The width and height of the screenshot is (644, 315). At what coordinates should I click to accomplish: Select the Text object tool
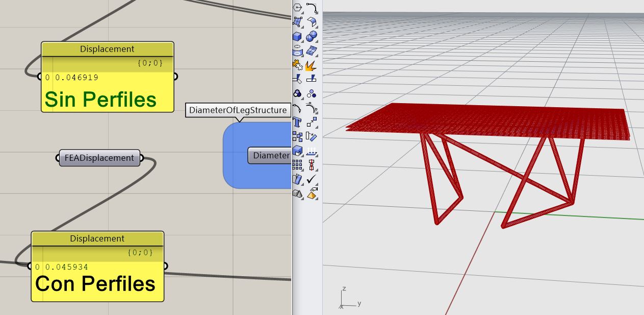click(x=298, y=122)
